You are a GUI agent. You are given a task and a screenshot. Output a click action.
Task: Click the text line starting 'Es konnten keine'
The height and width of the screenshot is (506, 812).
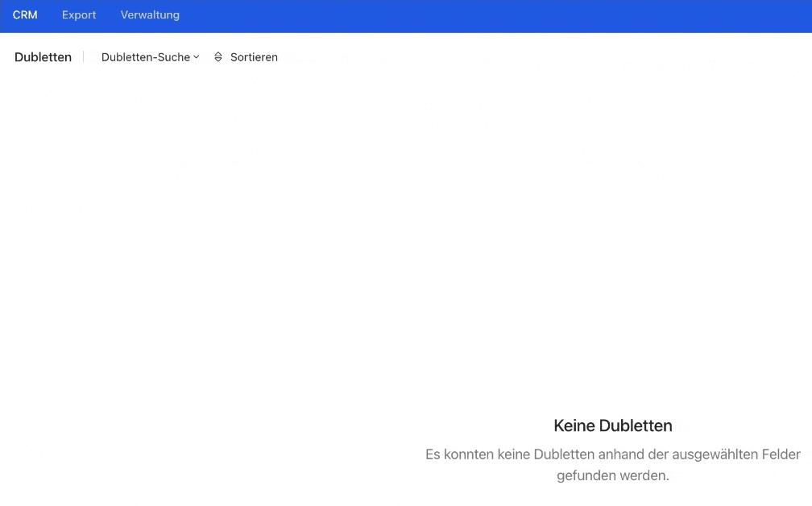612,454
